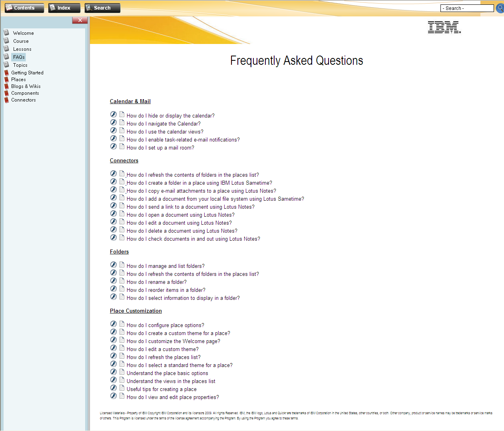
Task: Click Flash icon for manage and list folders
Action: click(114, 265)
